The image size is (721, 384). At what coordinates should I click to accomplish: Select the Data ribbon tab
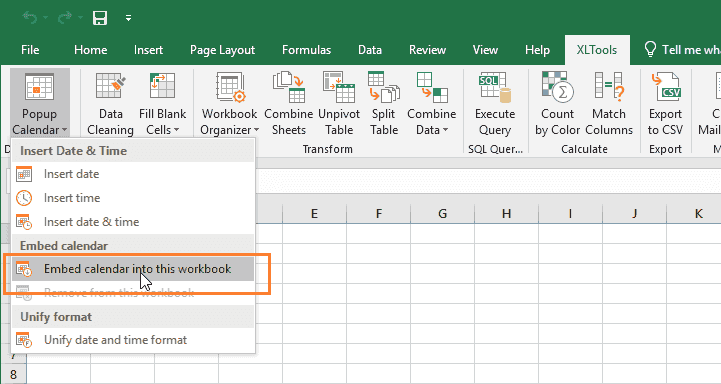click(x=370, y=50)
